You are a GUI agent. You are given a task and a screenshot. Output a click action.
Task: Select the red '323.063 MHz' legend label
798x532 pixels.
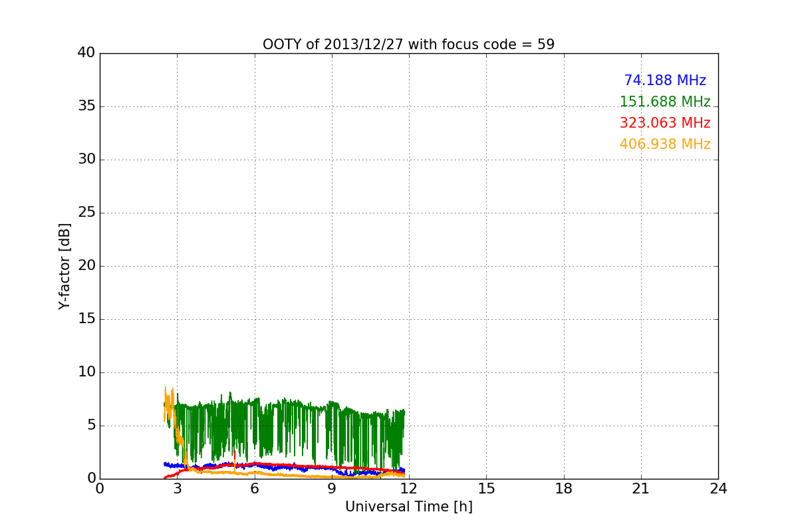(x=665, y=123)
